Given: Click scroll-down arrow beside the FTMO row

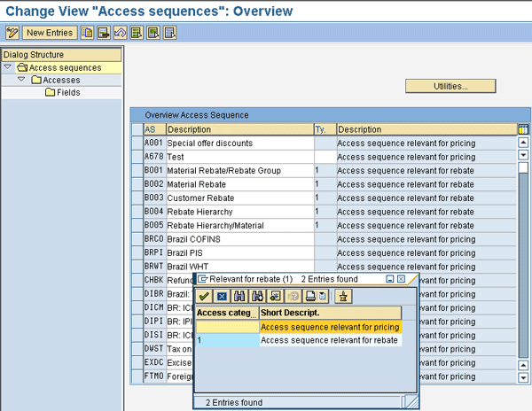Looking at the screenshot, I should pyautogui.click(x=523, y=378).
